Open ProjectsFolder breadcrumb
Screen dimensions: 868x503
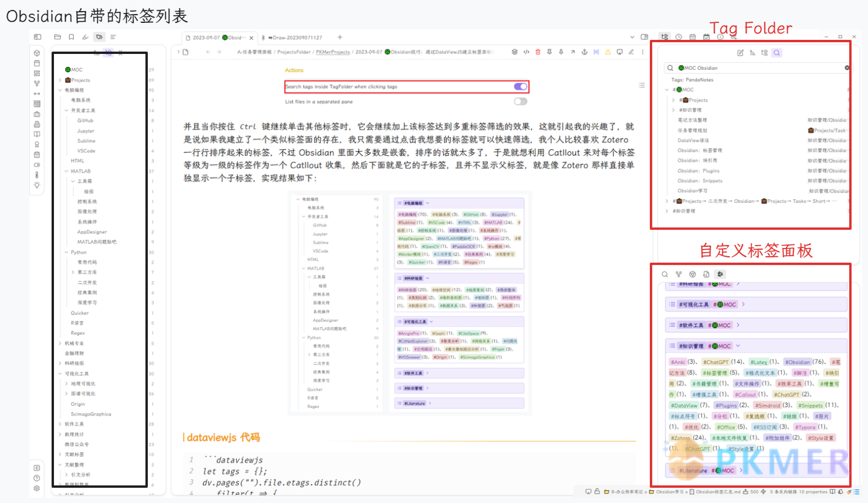pyautogui.click(x=294, y=52)
